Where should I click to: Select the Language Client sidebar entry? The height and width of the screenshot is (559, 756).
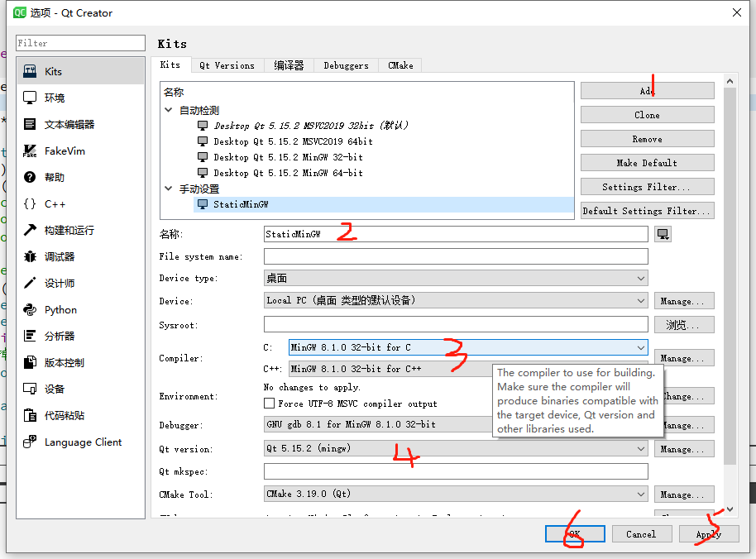(70, 442)
